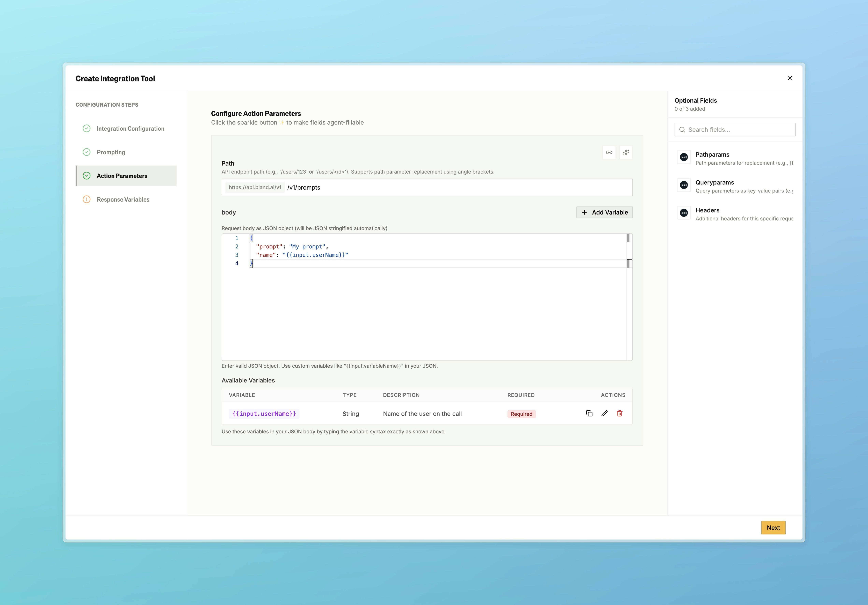
Task: Click the Queryparams api icon
Action: tap(684, 185)
